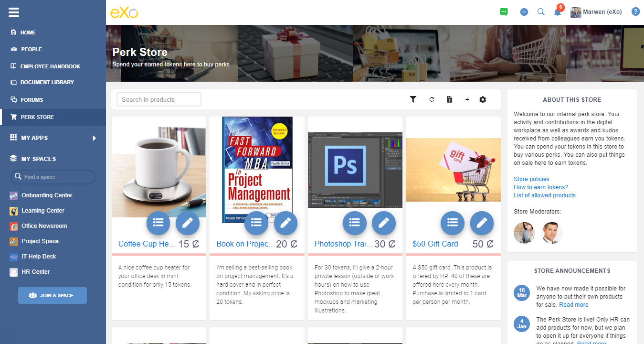This screenshot has height=344, width=644.
Task: Expand the My Apps submenu arrow
Action: [94, 138]
